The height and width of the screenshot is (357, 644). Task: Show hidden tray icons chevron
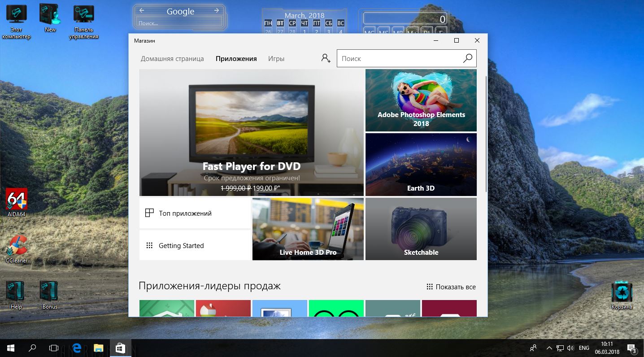[x=549, y=348]
